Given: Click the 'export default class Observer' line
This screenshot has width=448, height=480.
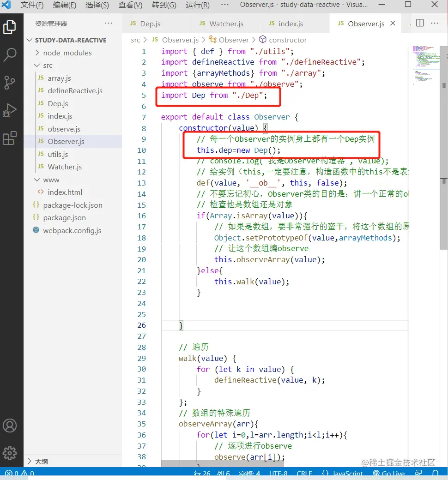Looking at the screenshot, I should (x=230, y=117).
